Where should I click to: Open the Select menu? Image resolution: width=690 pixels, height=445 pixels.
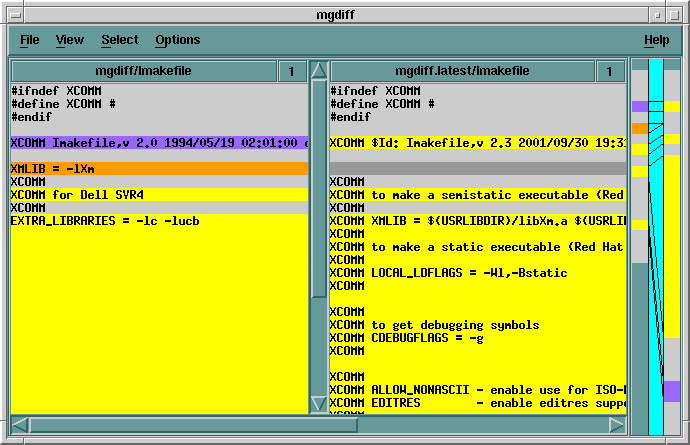click(120, 40)
